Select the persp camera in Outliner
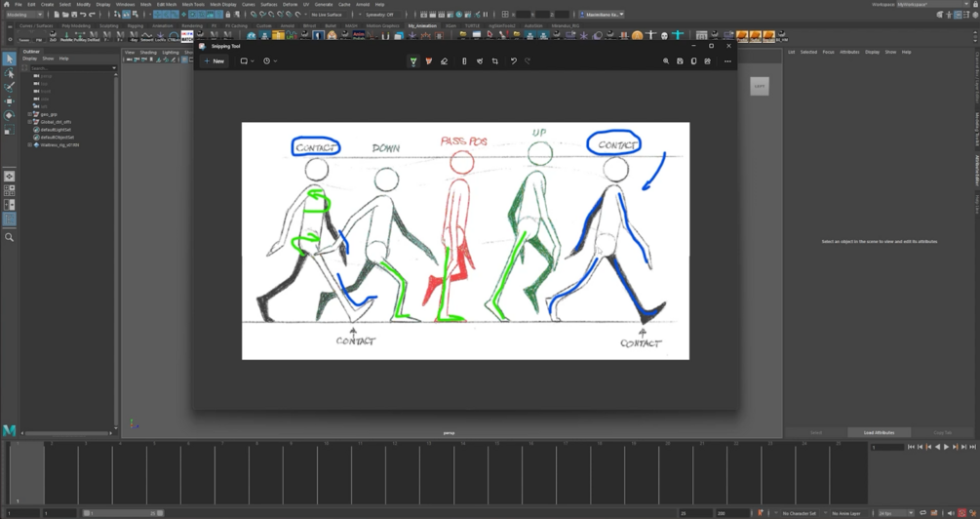The height and width of the screenshot is (519, 980). 46,76
